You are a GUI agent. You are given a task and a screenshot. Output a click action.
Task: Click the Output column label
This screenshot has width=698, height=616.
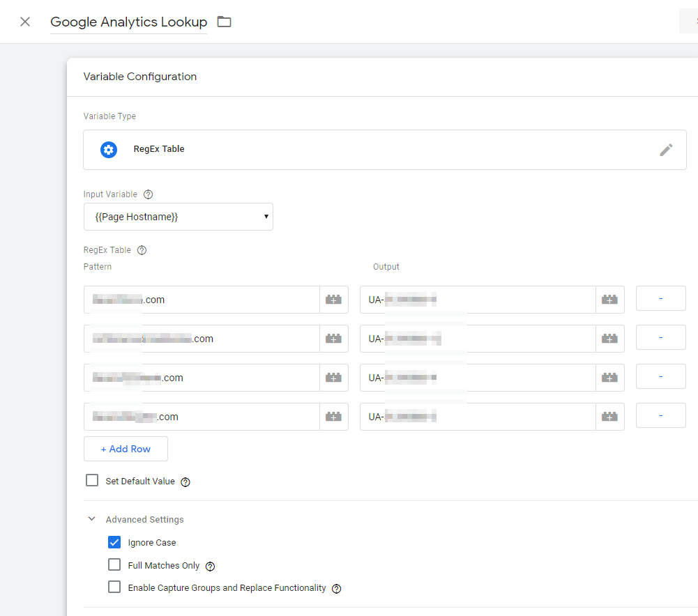click(386, 267)
